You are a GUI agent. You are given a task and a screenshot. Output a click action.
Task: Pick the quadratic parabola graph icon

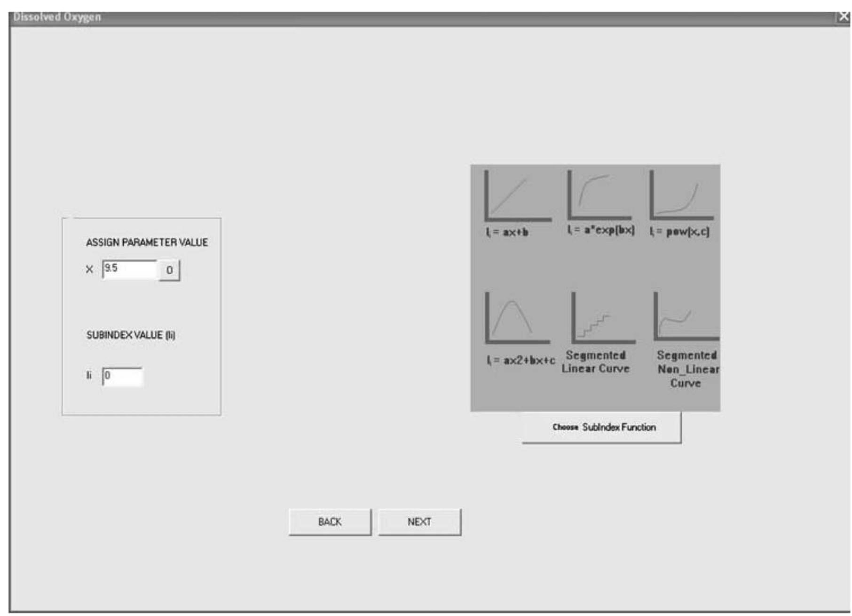(517, 318)
